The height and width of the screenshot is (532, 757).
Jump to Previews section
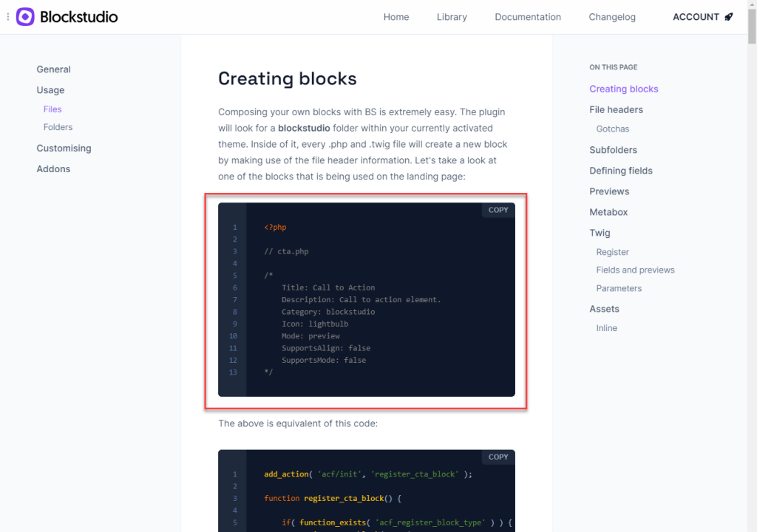[609, 191]
